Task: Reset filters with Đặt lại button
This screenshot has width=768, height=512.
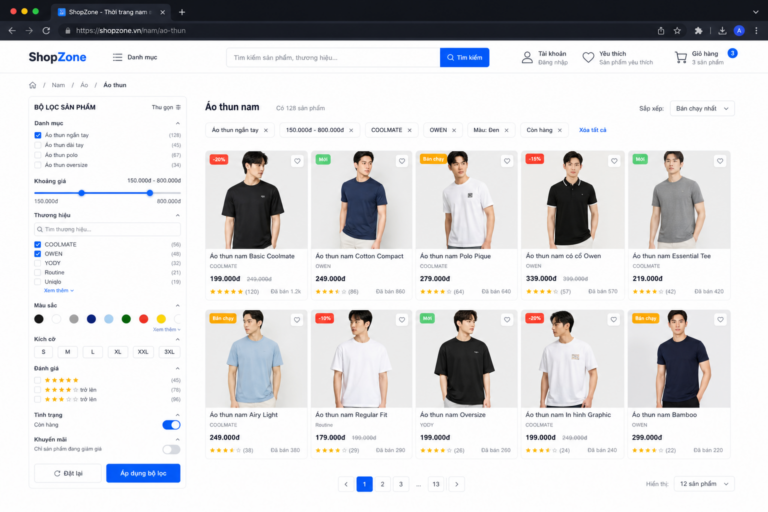Action: click(68, 473)
